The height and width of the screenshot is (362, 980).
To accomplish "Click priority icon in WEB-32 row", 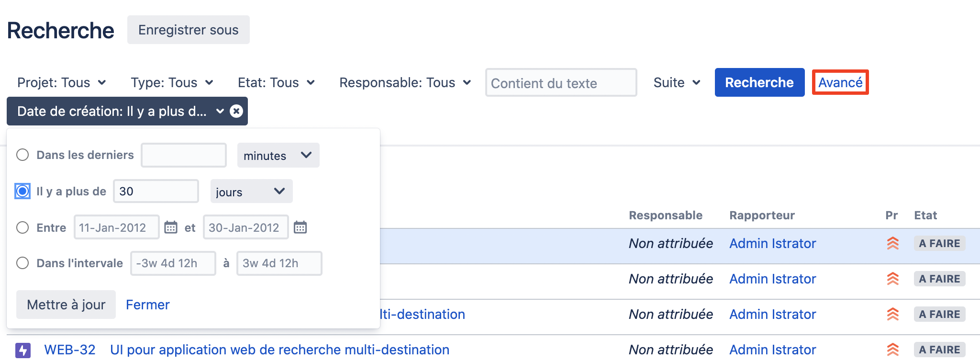I will pos(892,350).
